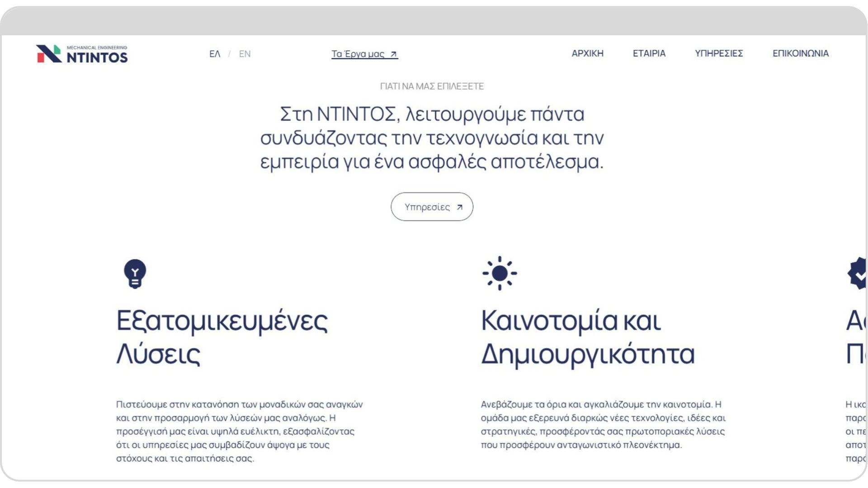Click the NTINTOS wordmark text
868x488 pixels.
(97, 57)
